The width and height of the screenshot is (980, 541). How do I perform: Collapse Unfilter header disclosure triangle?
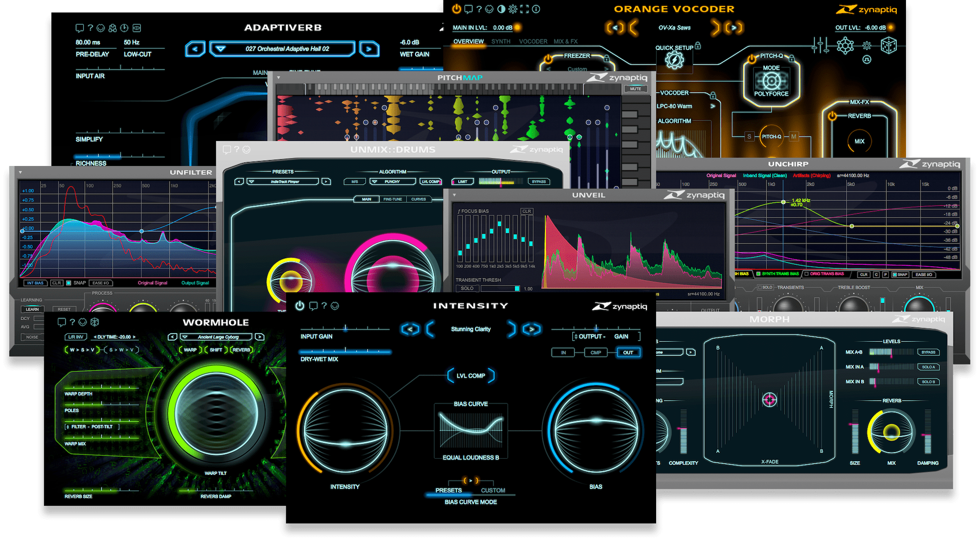[x=21, y=172]
